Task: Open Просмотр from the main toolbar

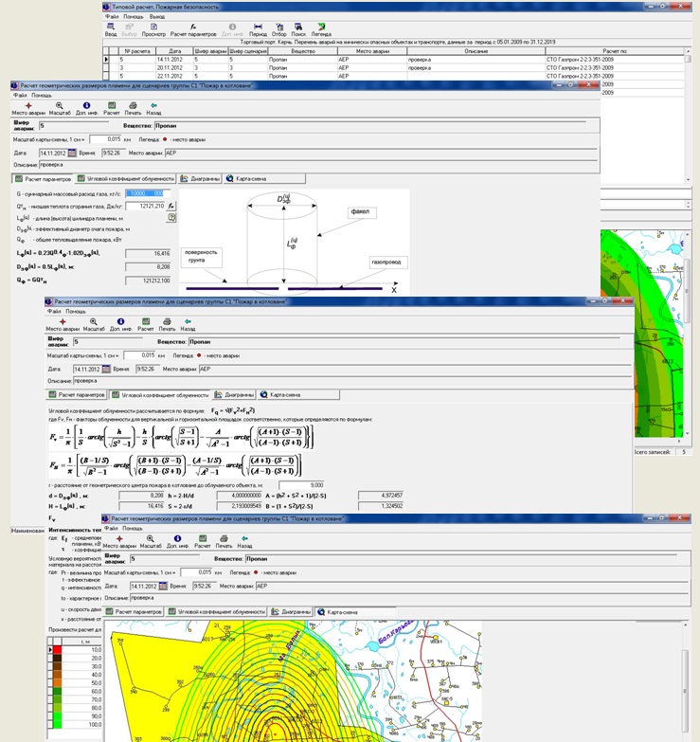Action: (153, 31)
